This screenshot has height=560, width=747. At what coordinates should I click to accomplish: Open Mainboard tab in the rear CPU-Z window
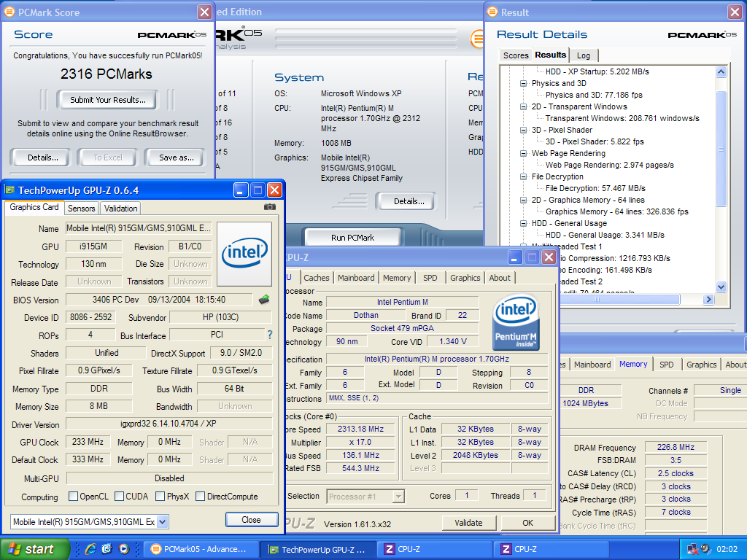pos(592,365)
